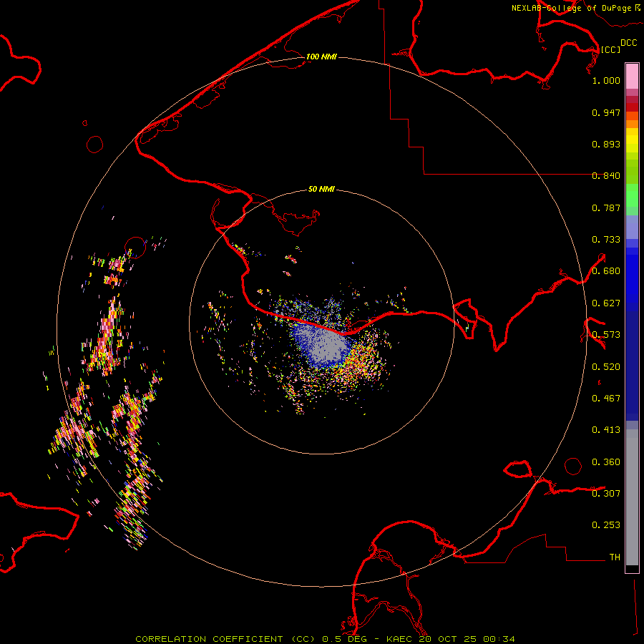Image resolution: width=644 pixels, height=644 pixels.
Task: Click the 0.840 scale value
Action: coord(606,176)
